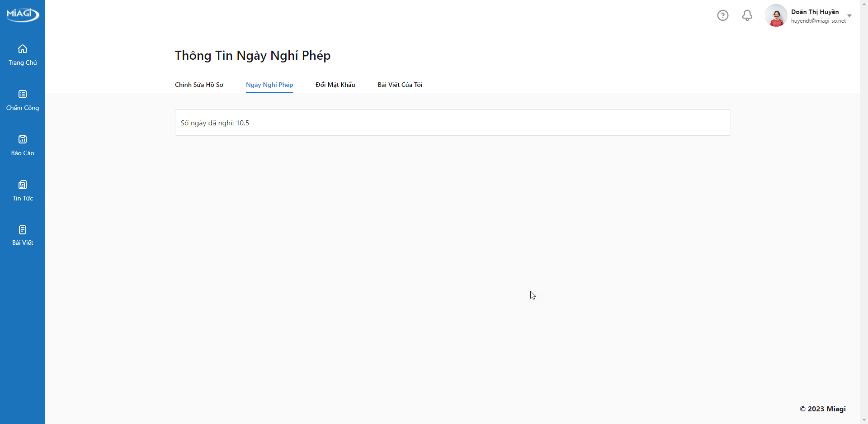Click the Số ngày đã nghỉ card
868x424 pixels.
[453, 123]
